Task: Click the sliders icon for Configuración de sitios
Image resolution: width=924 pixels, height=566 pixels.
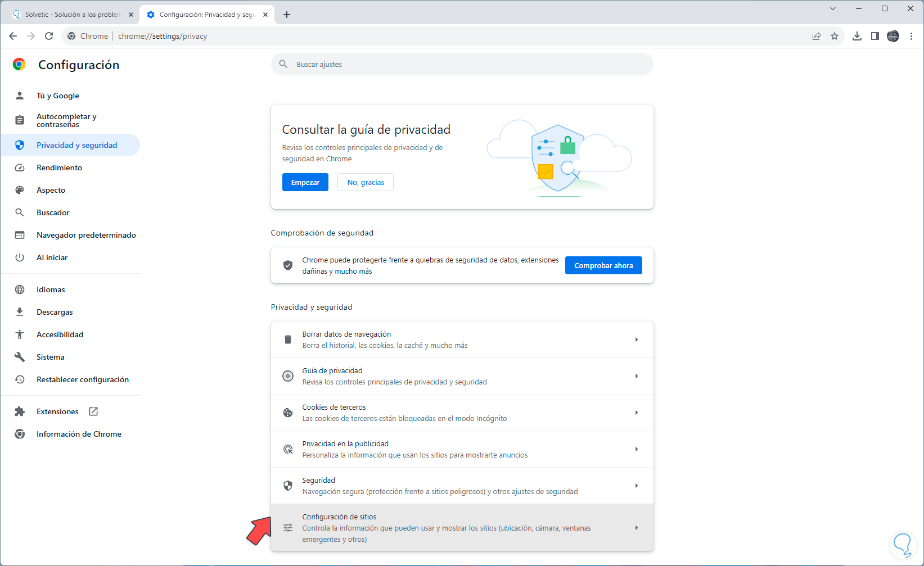Action: coord(288,528)
